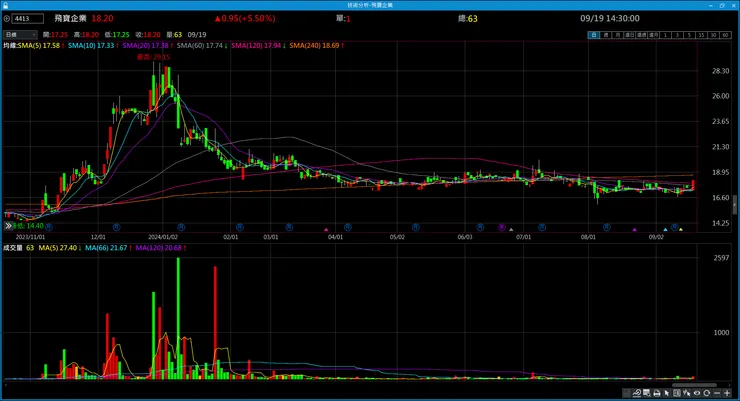Click the magenta triangle marker between 08/01 and 09/02
This screenshot has width=740, height=401.
click(635, 230)
